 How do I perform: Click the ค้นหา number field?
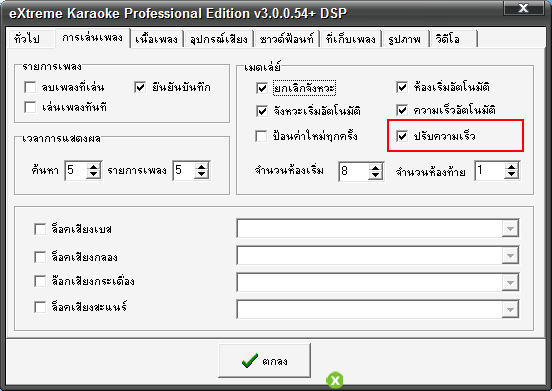click(76, 171)
